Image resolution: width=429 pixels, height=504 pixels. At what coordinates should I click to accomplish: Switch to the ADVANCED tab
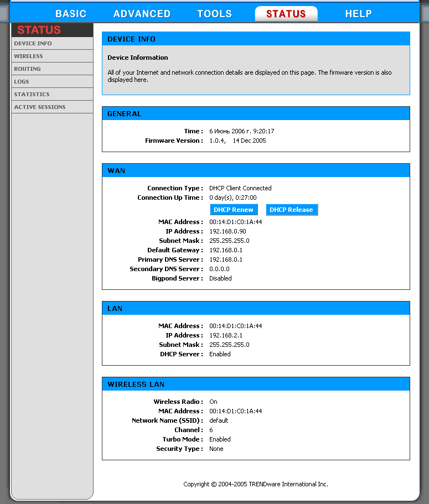click(x=142, y=13)
